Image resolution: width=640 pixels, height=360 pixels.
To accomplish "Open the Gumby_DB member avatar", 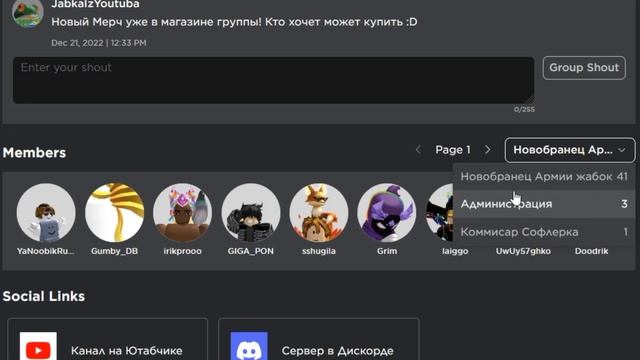I will click(114, 213).
